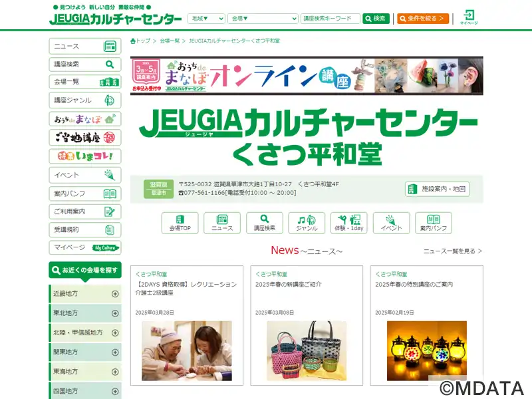This screenshot has width=532, height=399.
Task: Open おうちdeまなぼ sidebar banner
Action: (85, 119)
